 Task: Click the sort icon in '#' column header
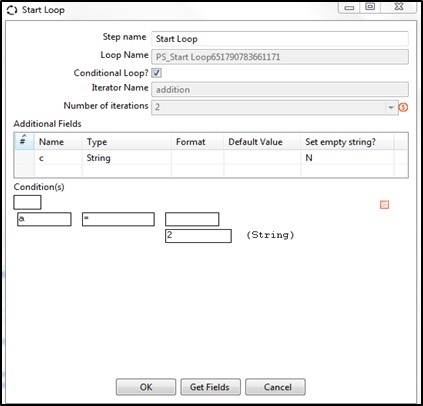click(23, 140)
